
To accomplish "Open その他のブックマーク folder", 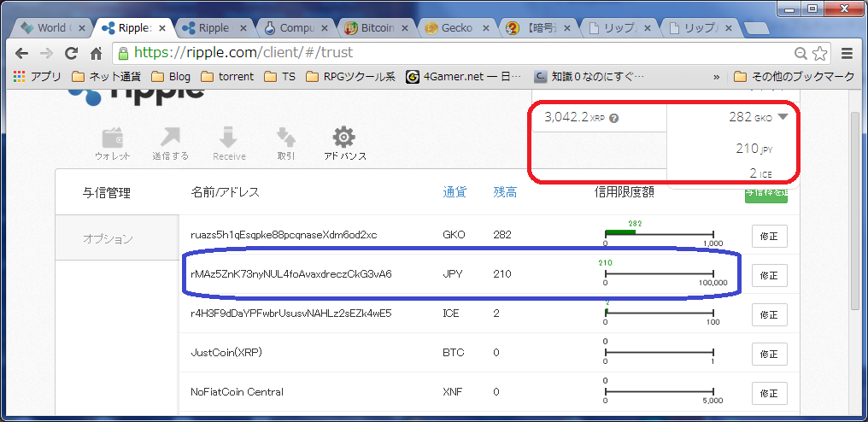I will (x=794, y=76).
